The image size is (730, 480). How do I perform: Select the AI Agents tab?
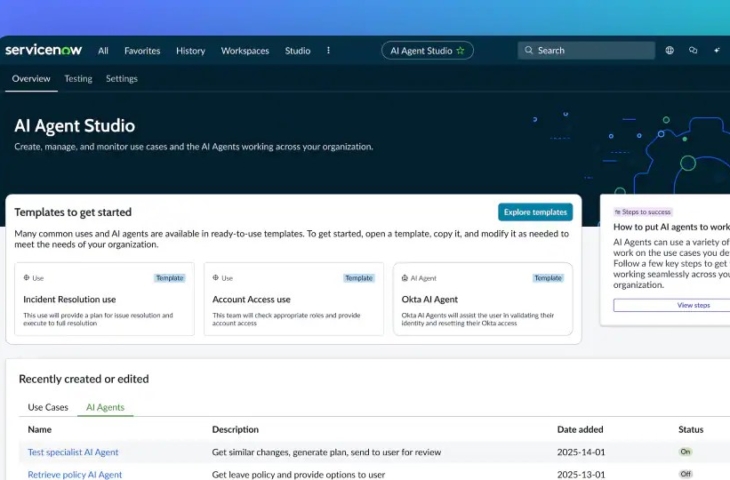pos(105,407)
